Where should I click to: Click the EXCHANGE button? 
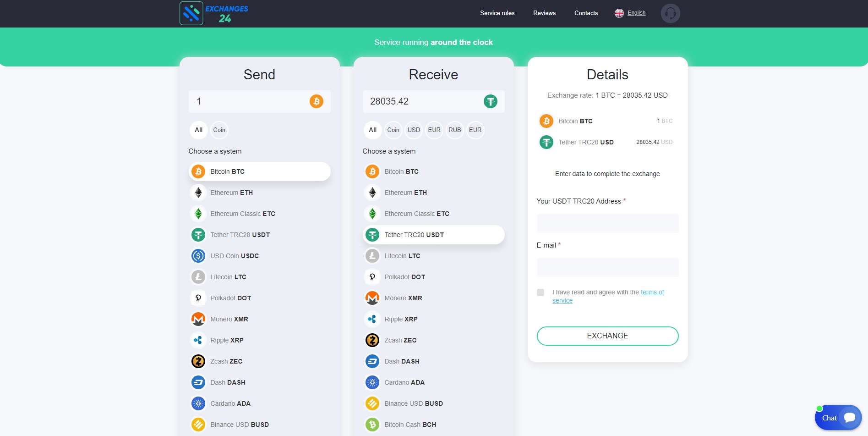[607, 336]
